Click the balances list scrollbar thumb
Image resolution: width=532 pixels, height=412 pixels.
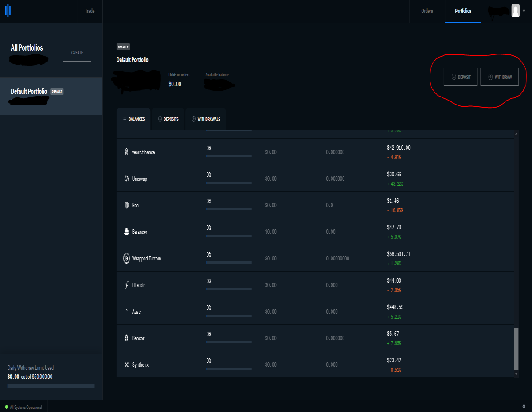516,349
